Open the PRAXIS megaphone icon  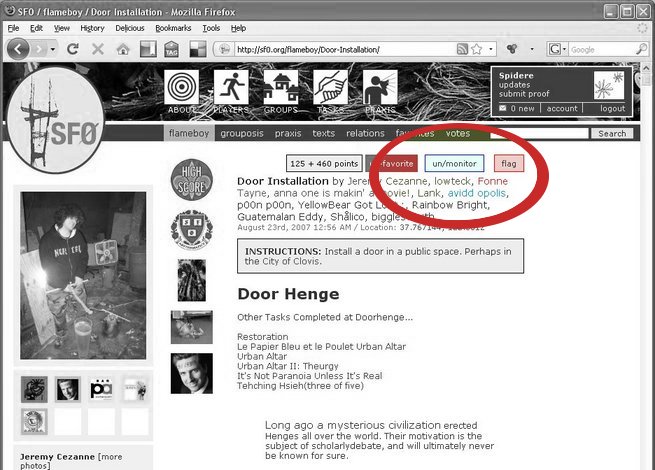pyautogui.click(x=380, y=87)
